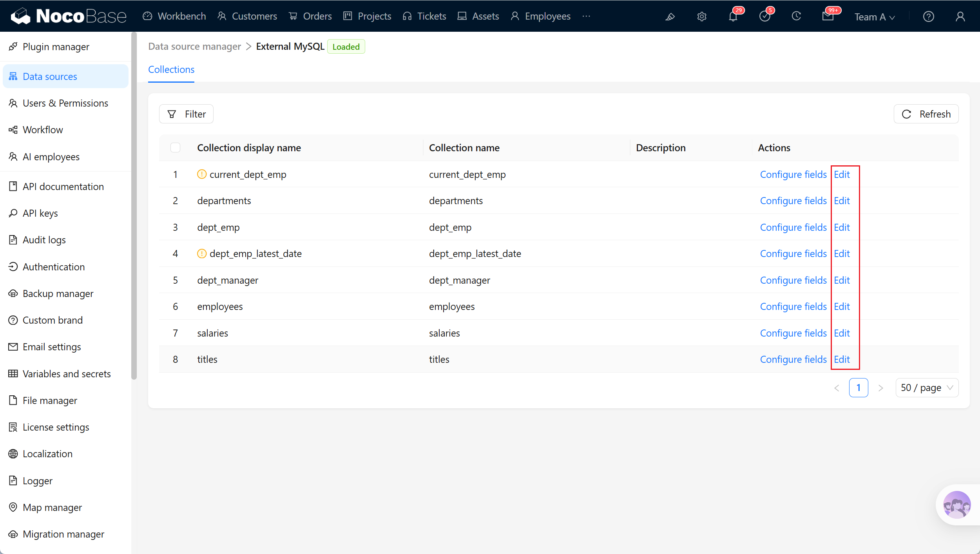Click Edit for the salaries collection

click(842, 333)
